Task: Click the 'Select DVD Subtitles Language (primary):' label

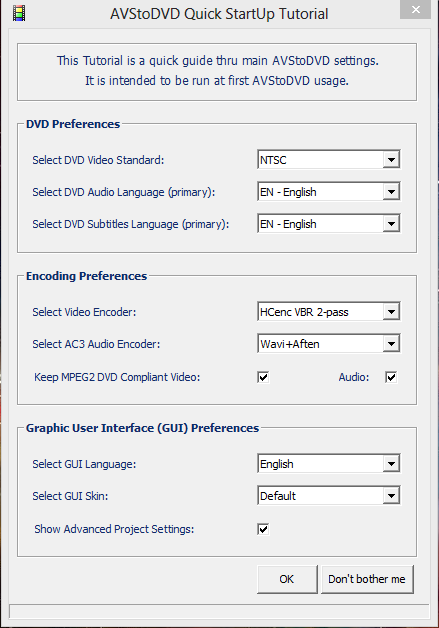Action: [131, 224]
